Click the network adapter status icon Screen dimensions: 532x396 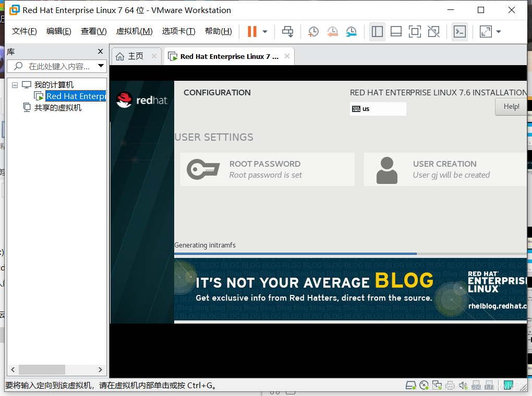click(437, 386)
